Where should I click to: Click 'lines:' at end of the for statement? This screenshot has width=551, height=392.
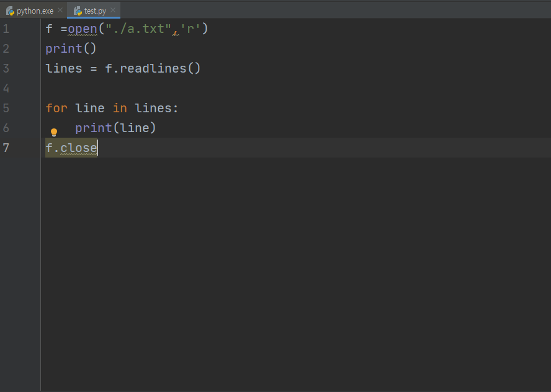click(x=157, y=108)
